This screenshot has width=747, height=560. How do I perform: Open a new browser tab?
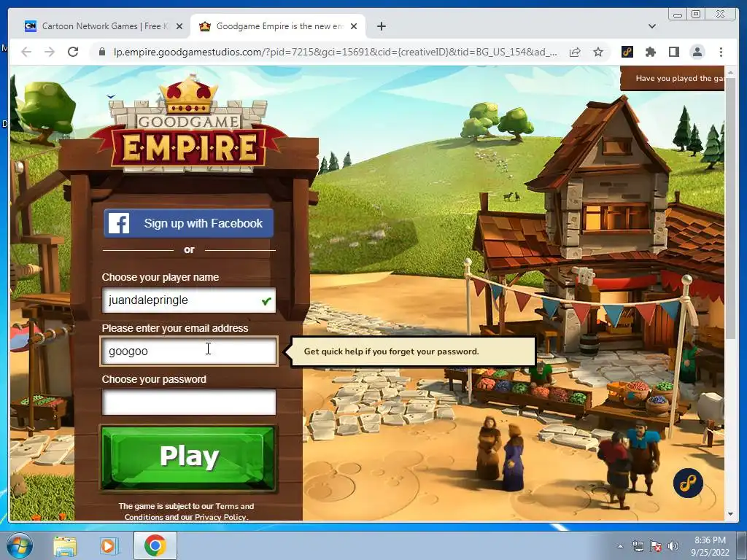tap(381, 26)
